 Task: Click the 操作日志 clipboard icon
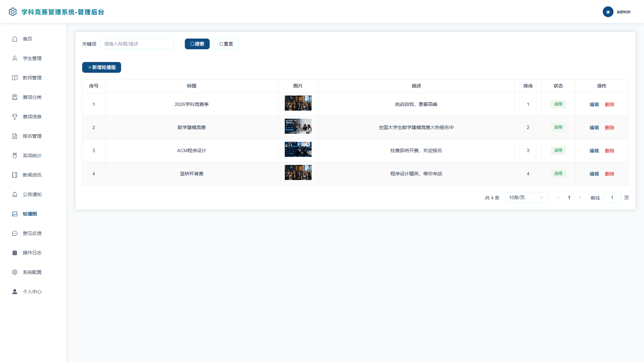[15, 253]
